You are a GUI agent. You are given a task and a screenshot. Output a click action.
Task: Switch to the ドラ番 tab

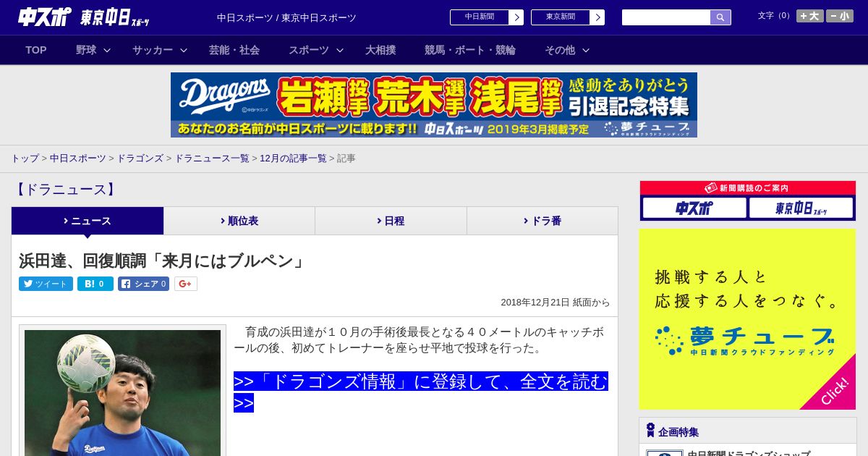pos(542,221)
